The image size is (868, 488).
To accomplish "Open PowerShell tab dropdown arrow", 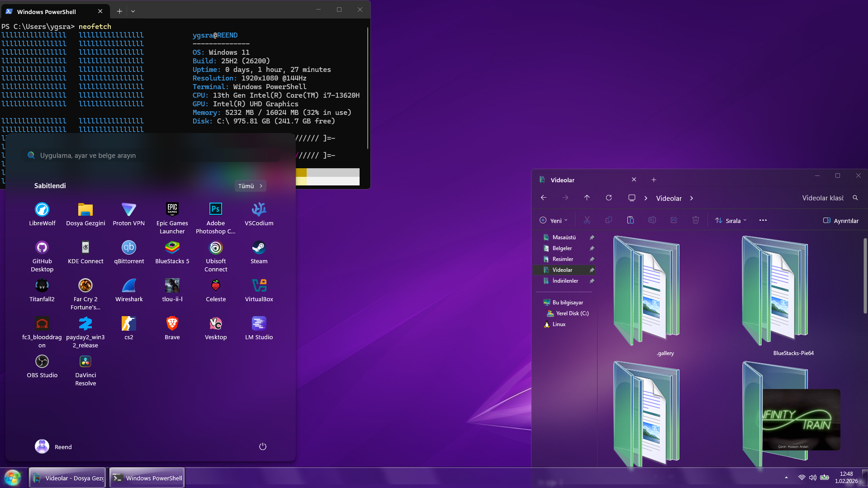I will coord(133,11).
